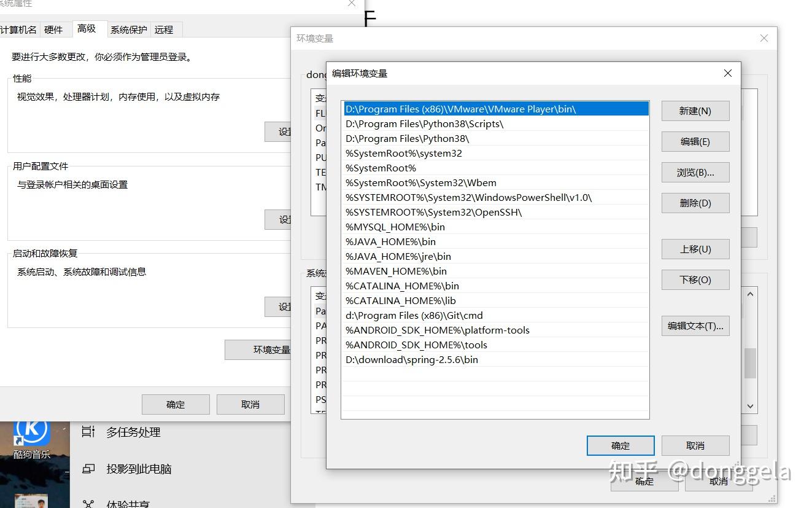
Task: Move selected path up with 上移
Action: coord(695,249)
